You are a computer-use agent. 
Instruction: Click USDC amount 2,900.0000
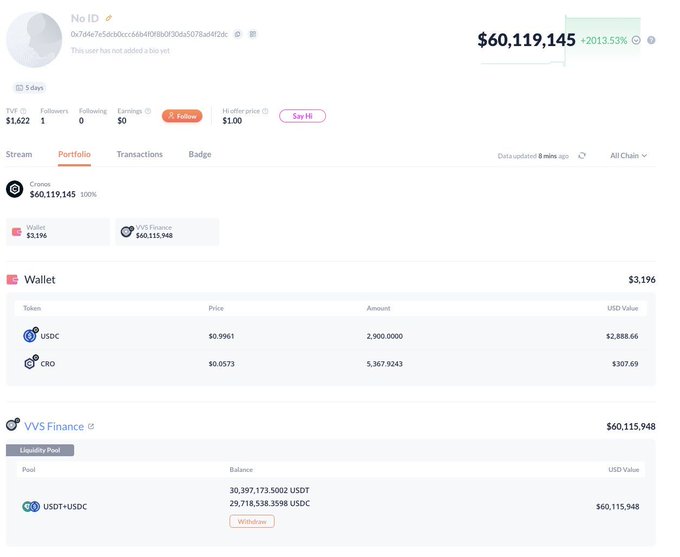[x=385, y=336]
